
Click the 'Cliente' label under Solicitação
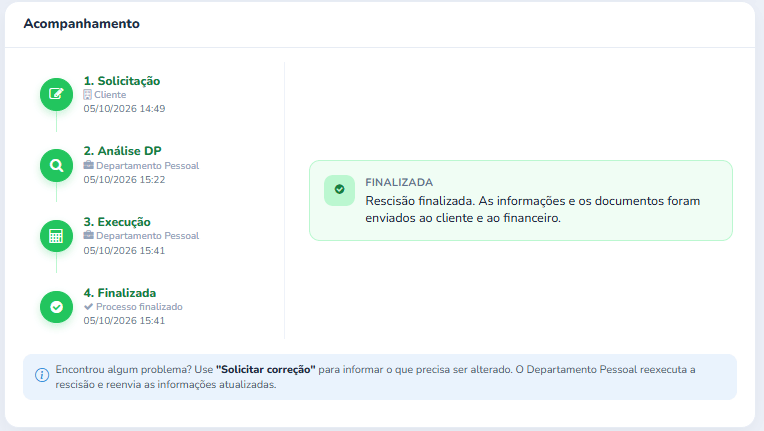point(110,94)
